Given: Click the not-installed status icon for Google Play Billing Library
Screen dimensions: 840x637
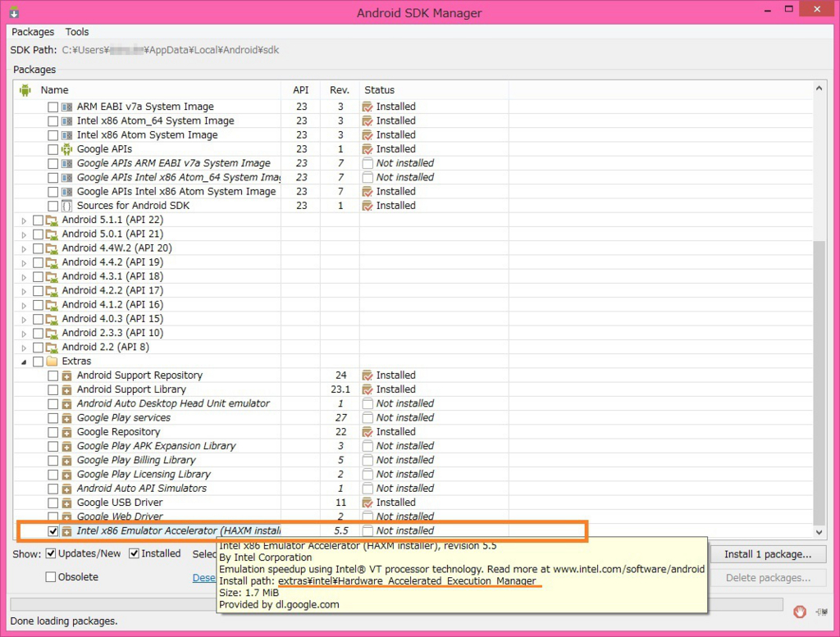Looking at the screenshot, I should click(367, 461).
